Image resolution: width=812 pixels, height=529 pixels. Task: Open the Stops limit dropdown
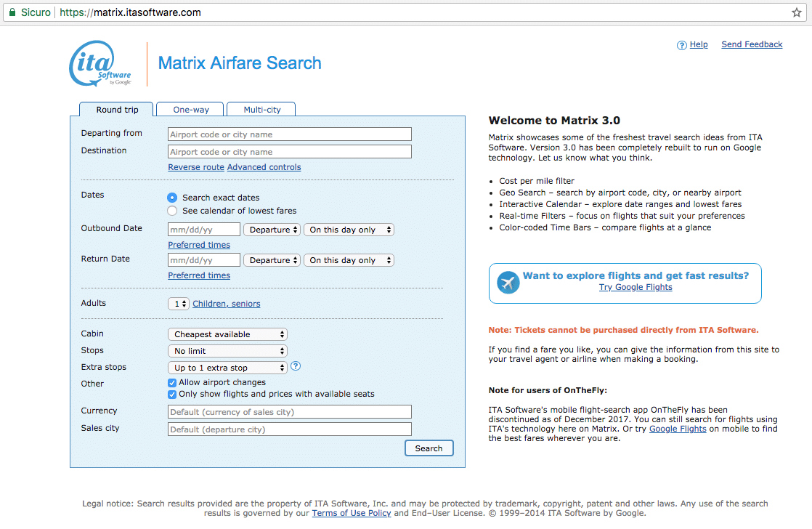[228, 351]
